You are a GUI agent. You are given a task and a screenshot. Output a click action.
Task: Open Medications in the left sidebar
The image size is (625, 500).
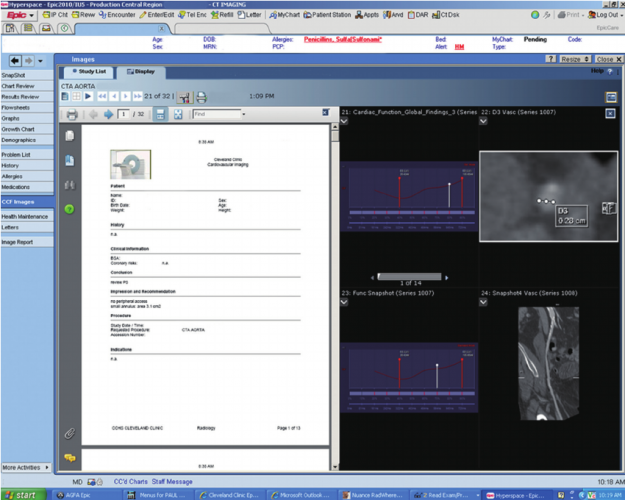point(16,186)
